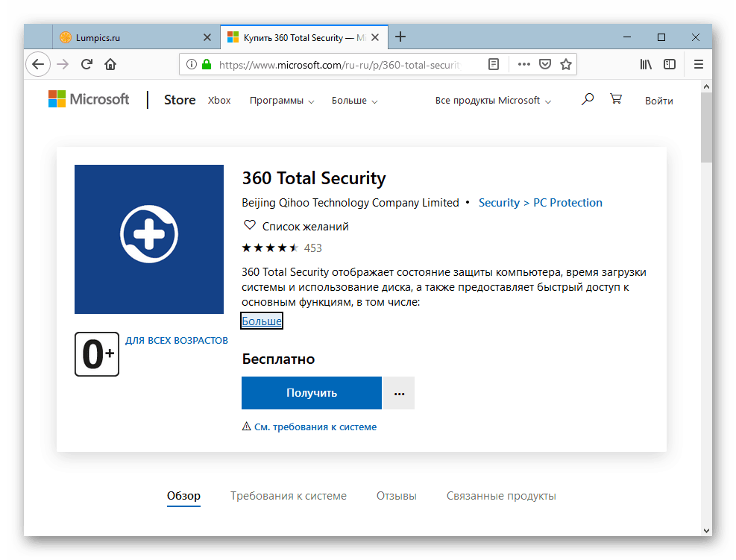This screenshot has height=560, width=736.
Task: Open the Firefox library icon
Action: [646, 64]
